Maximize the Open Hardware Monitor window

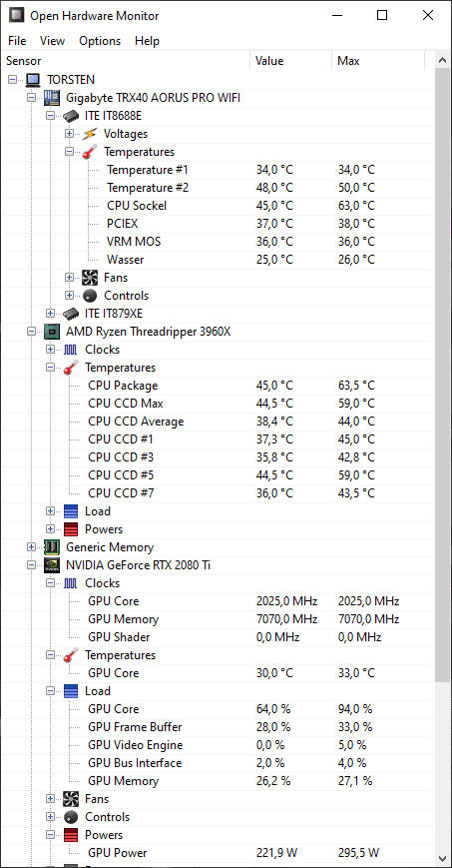(382, 16)
